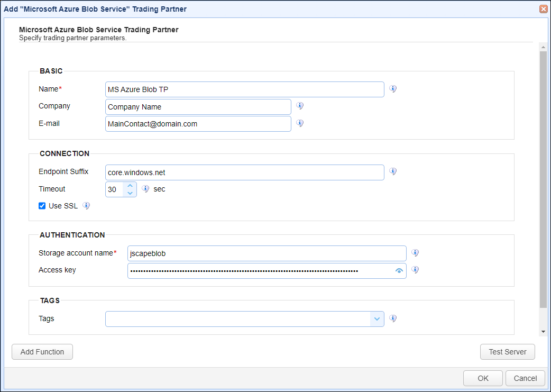551x392 pixels.
Task: Cancel the trading partner dialog
Action: point(525,378)
